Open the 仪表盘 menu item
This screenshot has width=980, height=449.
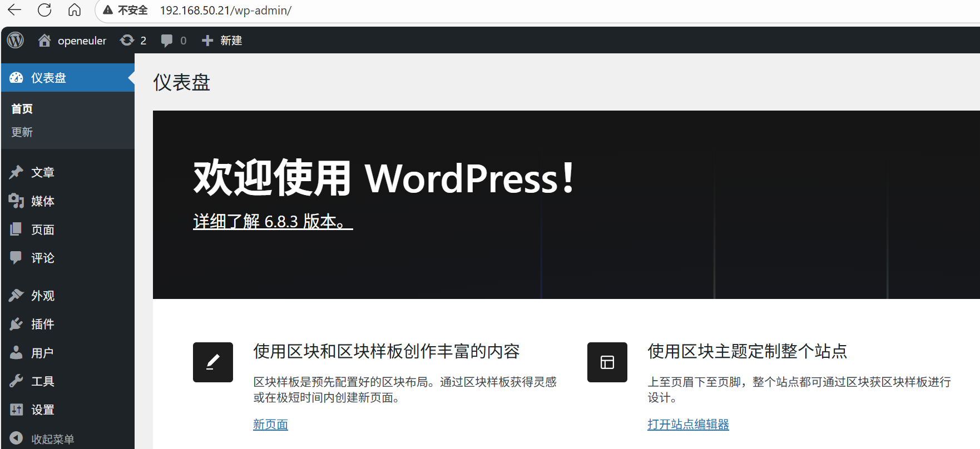tap(68, 78)
